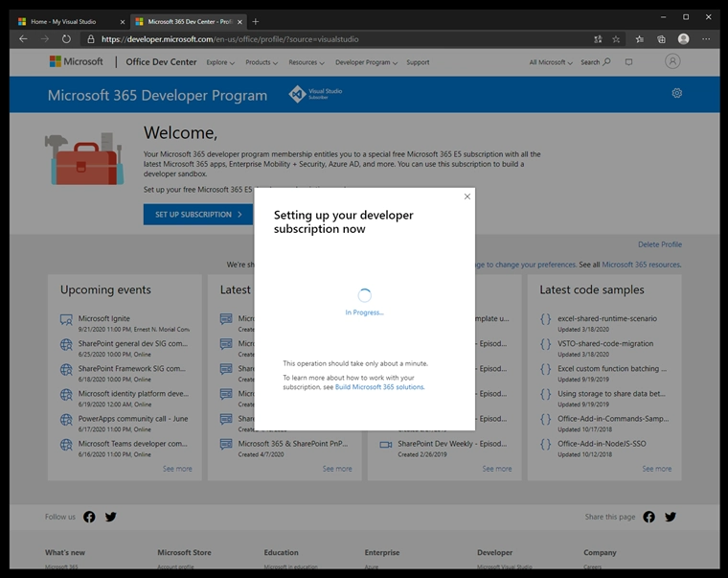The width and height of the screenshot is (728, 578).
Task: Click the Search magnifier button
Action: pos(596,61)
